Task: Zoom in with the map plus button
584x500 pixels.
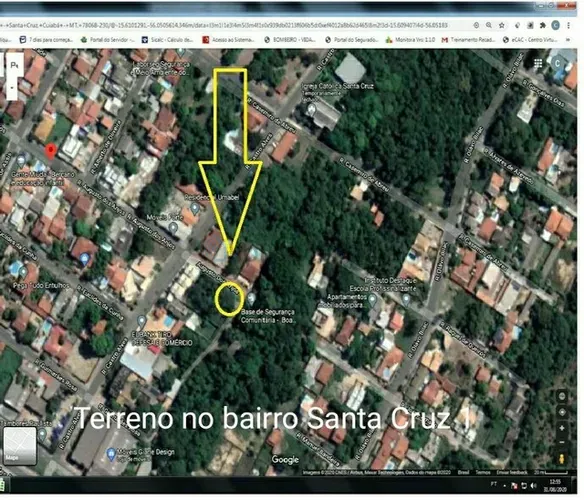Action: 562,428
